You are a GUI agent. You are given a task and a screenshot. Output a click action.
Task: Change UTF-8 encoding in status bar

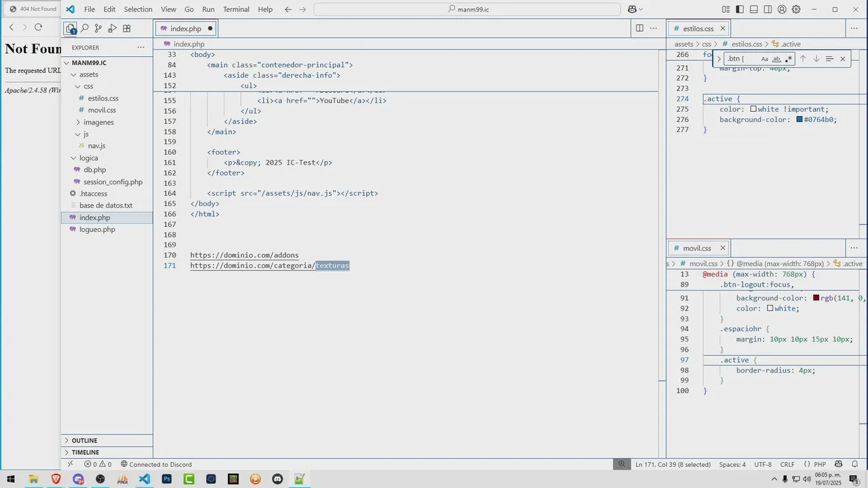(x=763, y=464)
